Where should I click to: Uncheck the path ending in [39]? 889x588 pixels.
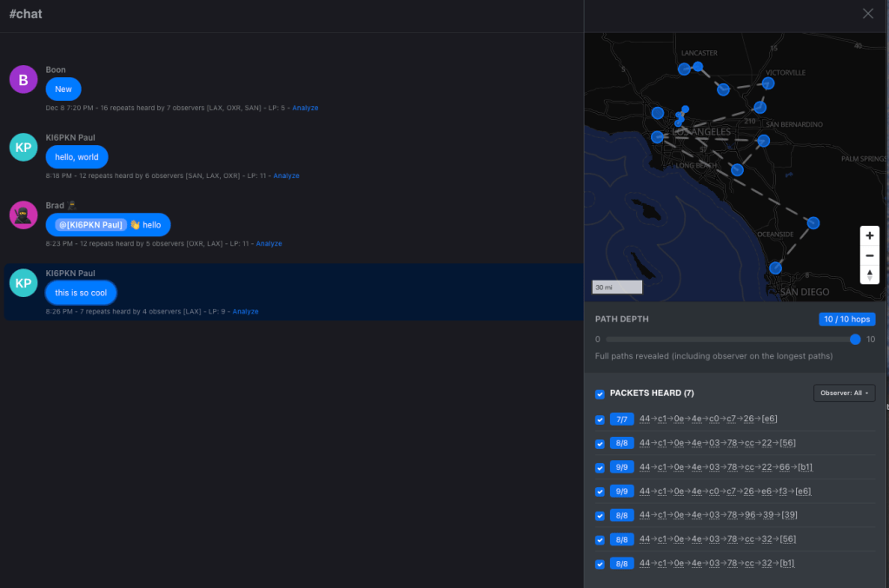click(x=600, y=516)
